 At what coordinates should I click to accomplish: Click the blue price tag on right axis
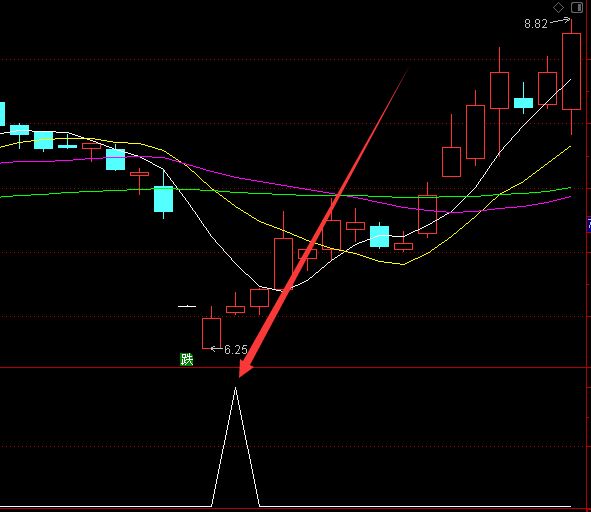(589, 224)
